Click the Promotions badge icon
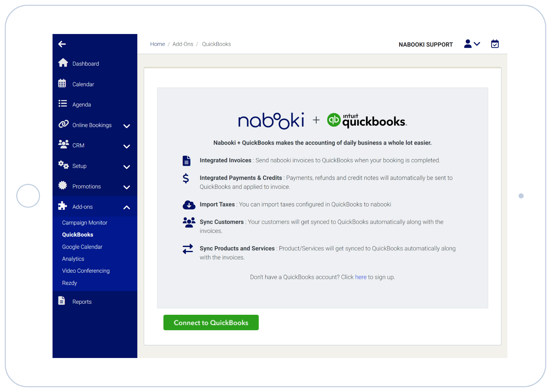This screenshot has width=551, height=392. pyautogui.click(x=63, y=185)
